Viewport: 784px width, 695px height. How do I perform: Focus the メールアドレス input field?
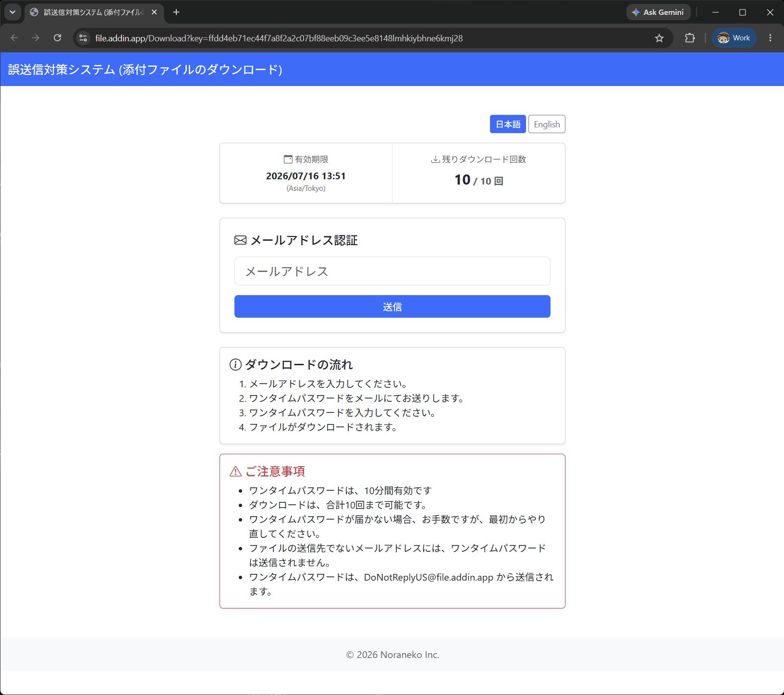pyautogui.click(x=392, y=271)
